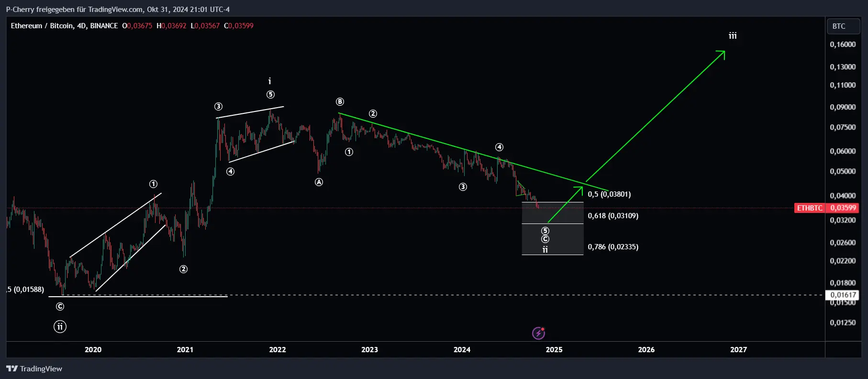Screen dimensions: 868x379
Task: Click the 0,13000 price axis level
Action: pyautogui.click(x=843, y=67)
